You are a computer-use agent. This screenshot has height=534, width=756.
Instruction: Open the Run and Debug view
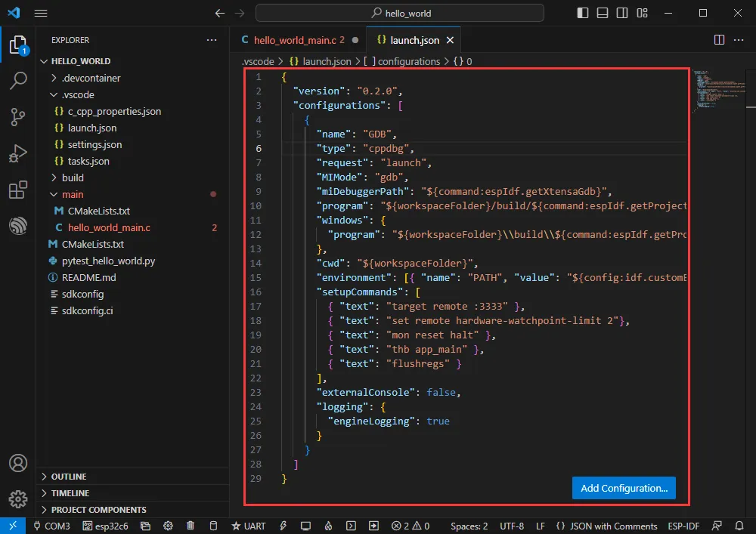pos(18,154)
